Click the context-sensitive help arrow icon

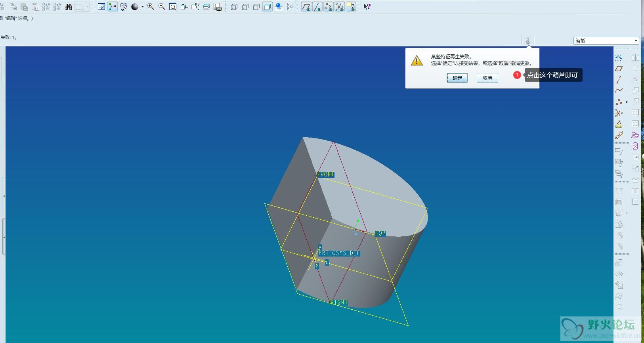click(367, 7)
